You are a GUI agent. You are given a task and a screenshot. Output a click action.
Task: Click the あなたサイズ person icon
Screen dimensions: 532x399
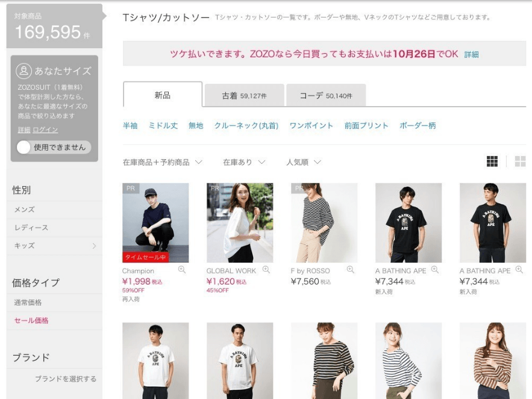[23, 71]
